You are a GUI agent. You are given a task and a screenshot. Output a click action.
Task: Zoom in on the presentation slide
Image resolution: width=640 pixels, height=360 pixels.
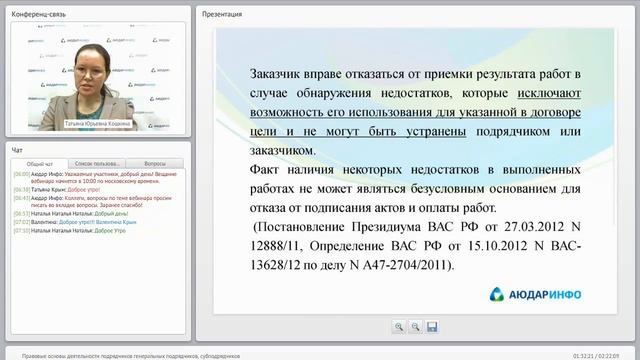coord(399,327)
